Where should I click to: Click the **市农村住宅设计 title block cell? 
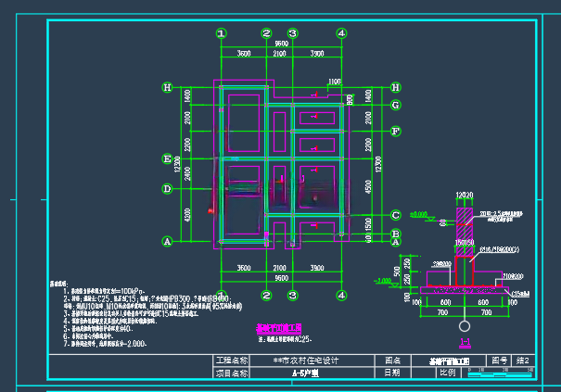[312, 360]
